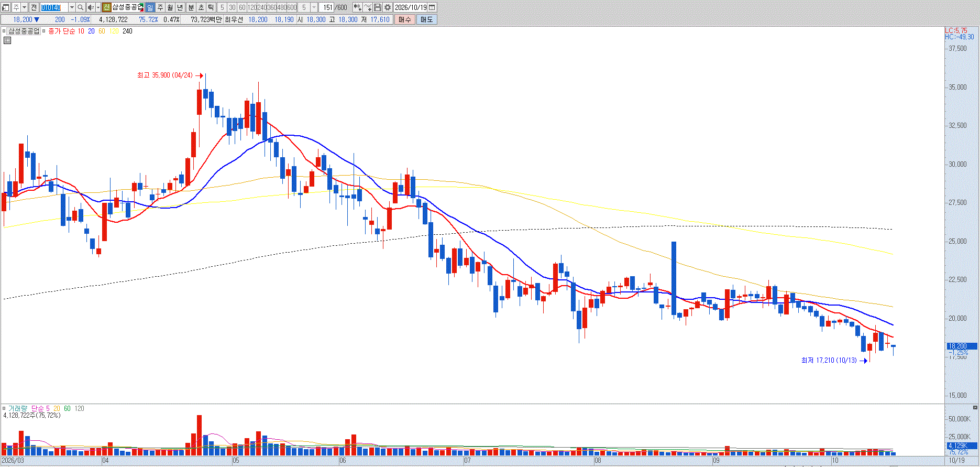This screenshot has width=980, height=467.
Task: Select the 일 daily chart period
Action: pos(150,7)
